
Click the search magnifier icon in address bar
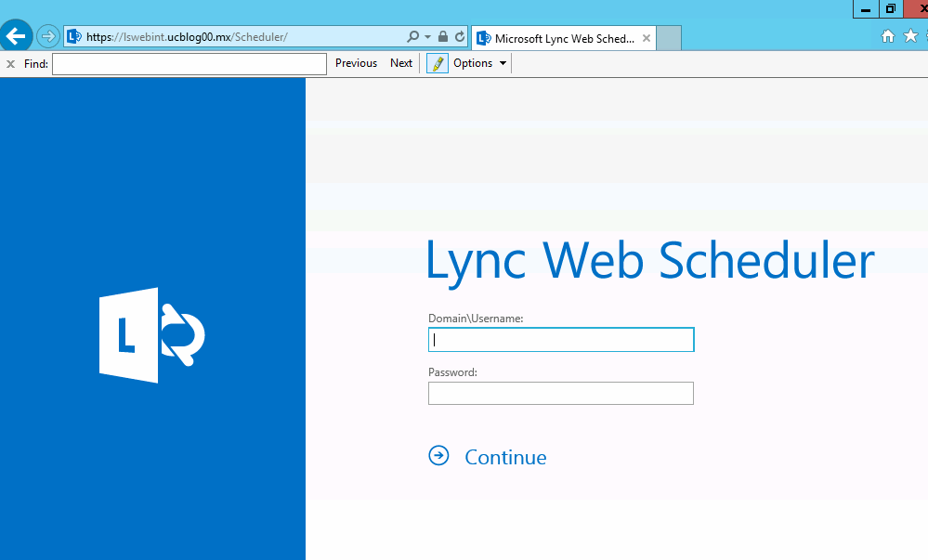coord(412,37)
